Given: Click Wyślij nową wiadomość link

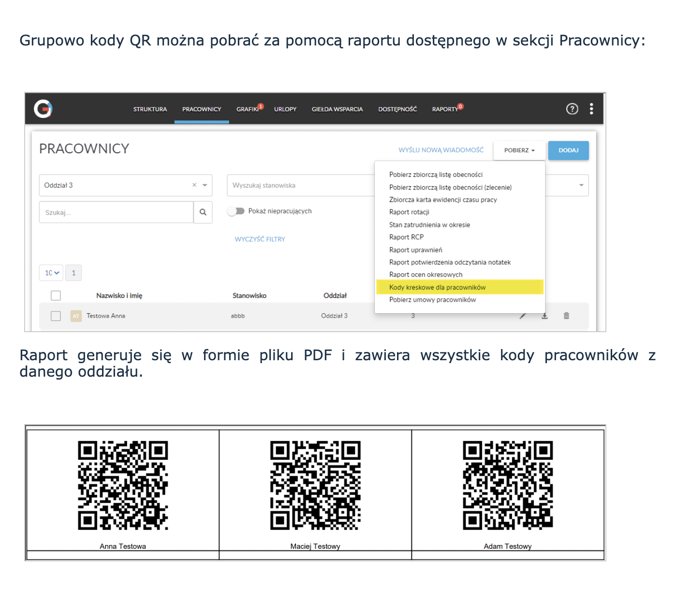Looking at the screenshot, I should click(x=441, y=150).
